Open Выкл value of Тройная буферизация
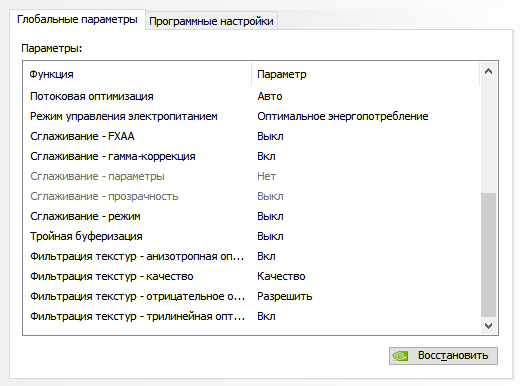The height and width of the screenshot is (386, 526). pos(270,236)
